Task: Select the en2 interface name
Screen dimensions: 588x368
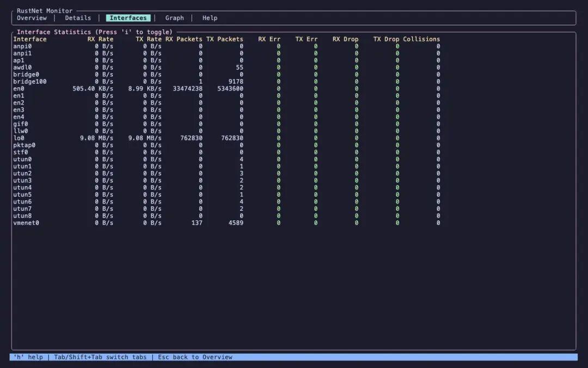Action: [x=19, y=103]
